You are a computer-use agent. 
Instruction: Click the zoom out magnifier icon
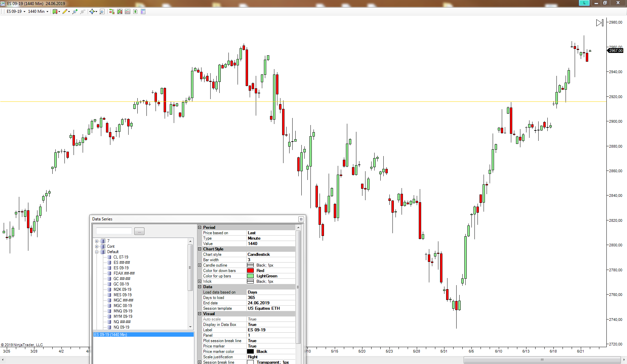[82, 11]
